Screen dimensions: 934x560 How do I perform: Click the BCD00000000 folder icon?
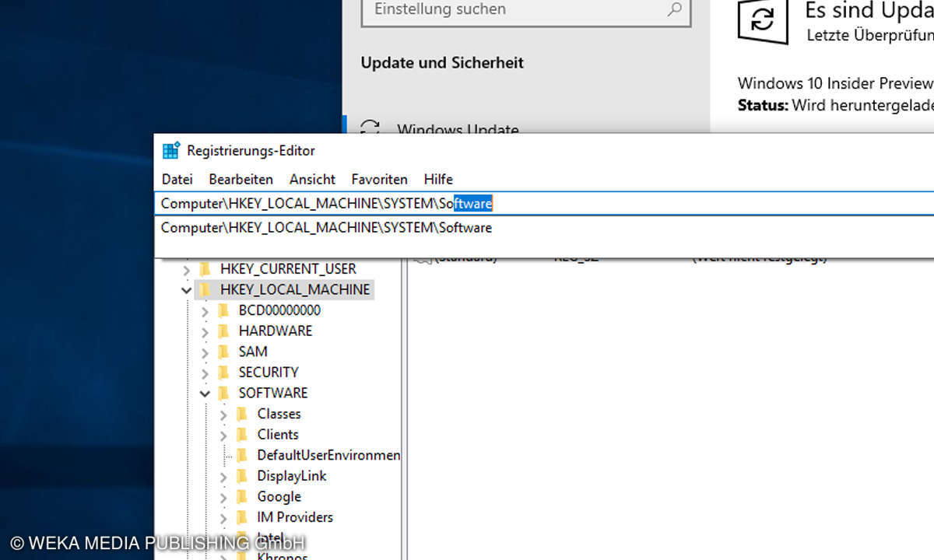pos(223,310)
